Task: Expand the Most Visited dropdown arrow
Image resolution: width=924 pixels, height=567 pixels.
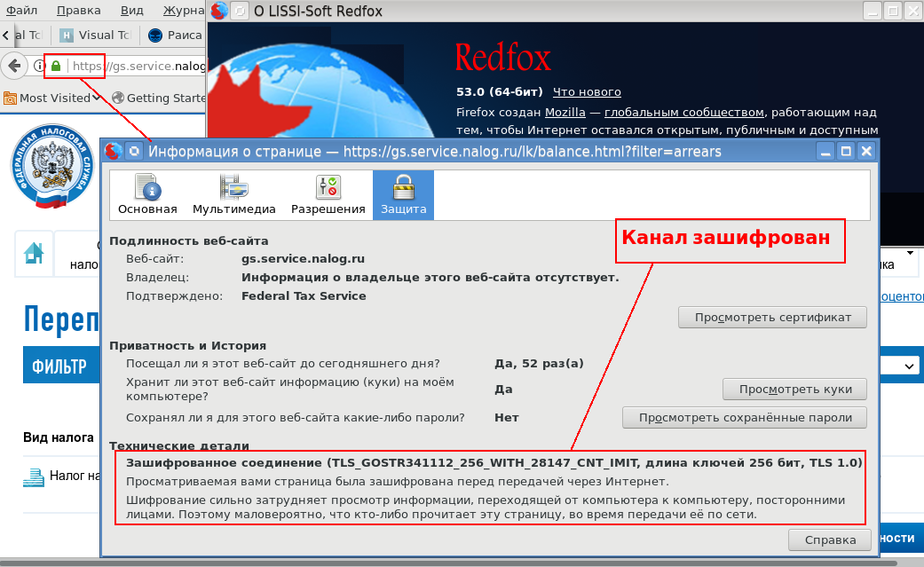Action: point(97,98)
